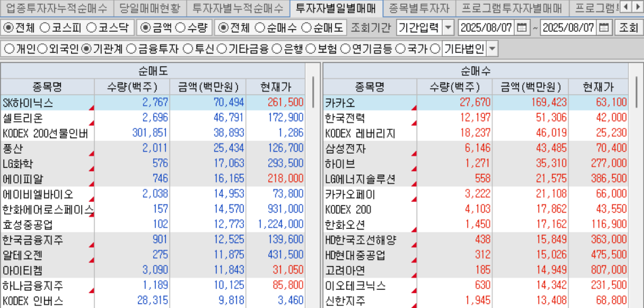Choose the 수량 radio option
644x308 pixels.
[x=180, y=28]
